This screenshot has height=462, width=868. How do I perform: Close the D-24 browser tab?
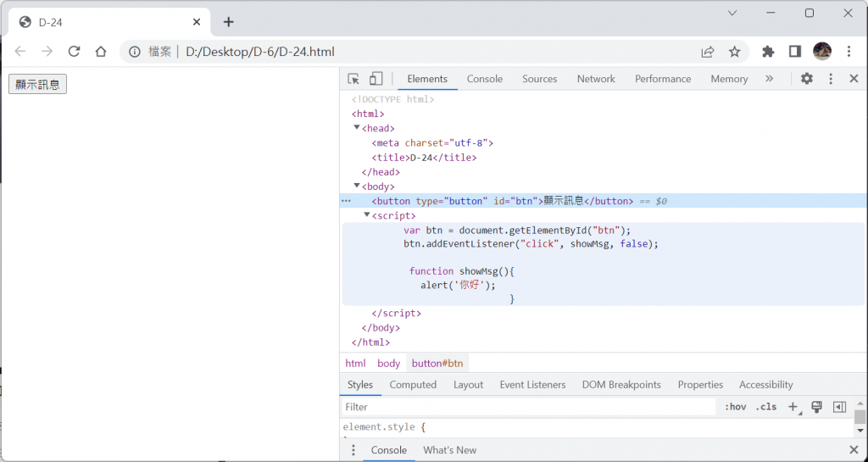[197, 22]
